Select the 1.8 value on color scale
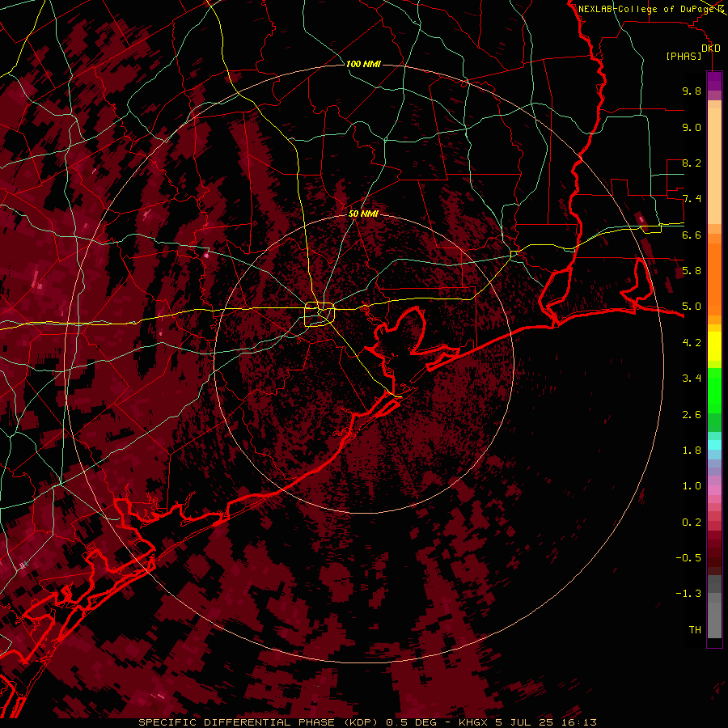 point(692,451)
